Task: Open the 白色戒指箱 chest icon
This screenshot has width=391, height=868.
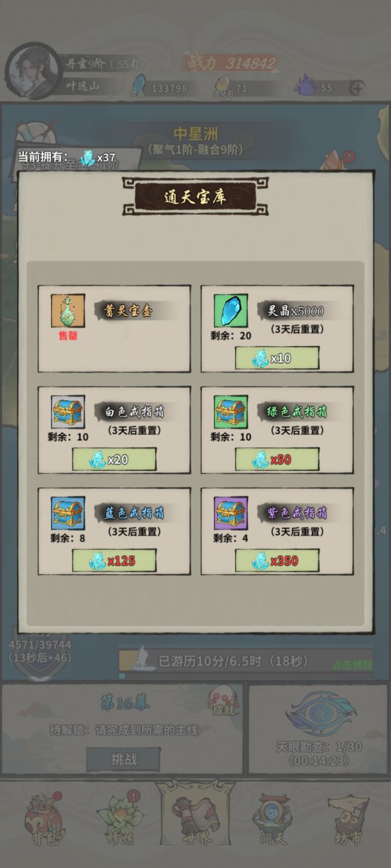Action: [x=68, y=412]
